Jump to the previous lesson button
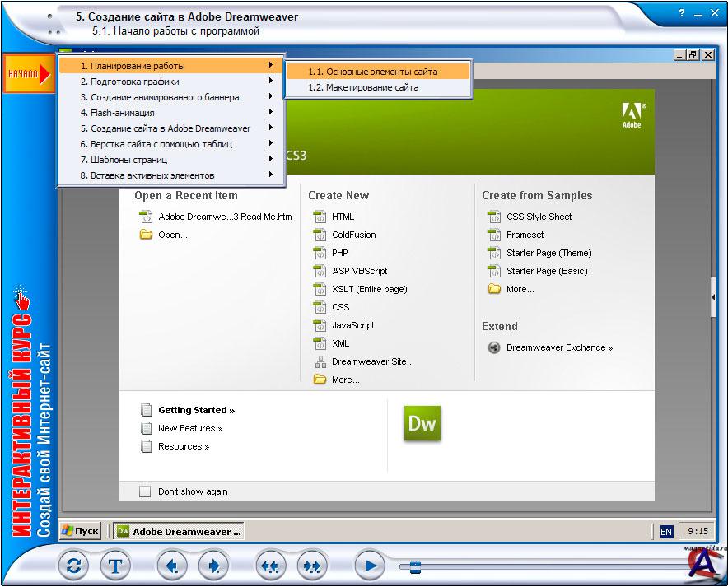The width and height of the screenshot is (728, 587). [x=271, y=566]
